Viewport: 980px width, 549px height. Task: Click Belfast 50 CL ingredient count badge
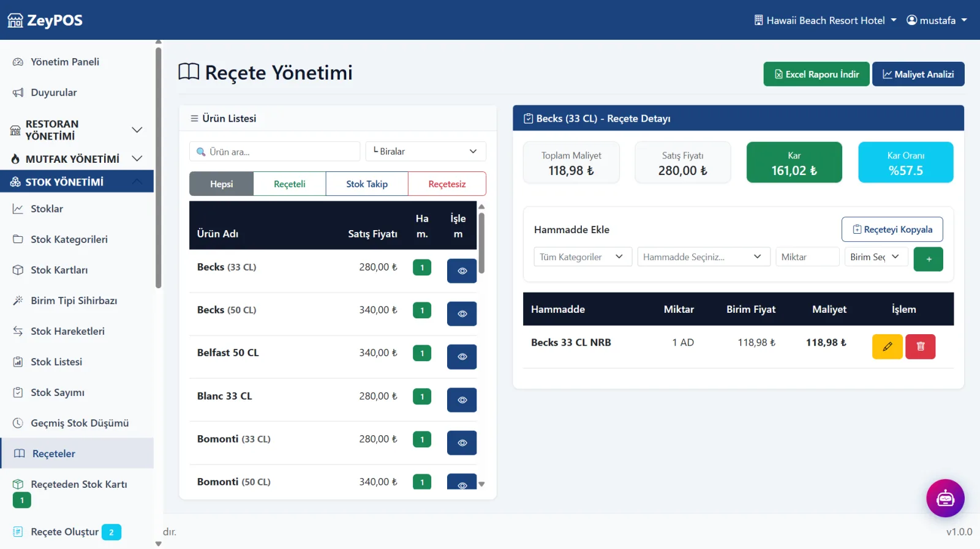[422, 353]
